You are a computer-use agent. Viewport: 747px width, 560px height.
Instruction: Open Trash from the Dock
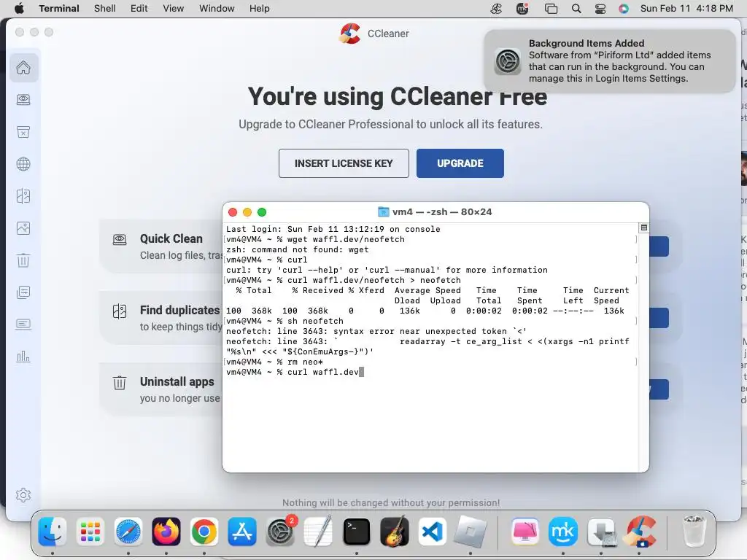coord(694,532)
